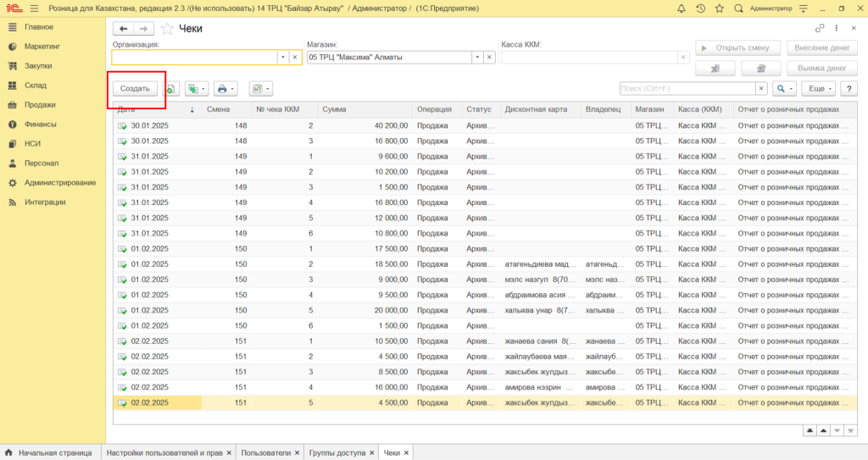
Task: Open Склад section in sidebar
Action: pyautogui.click(x=36, y=86)
